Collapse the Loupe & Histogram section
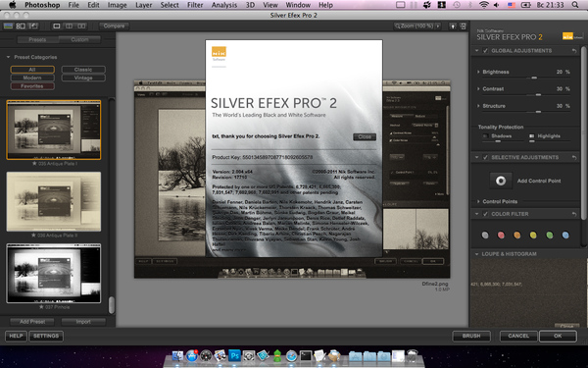 tap(476, 254)
